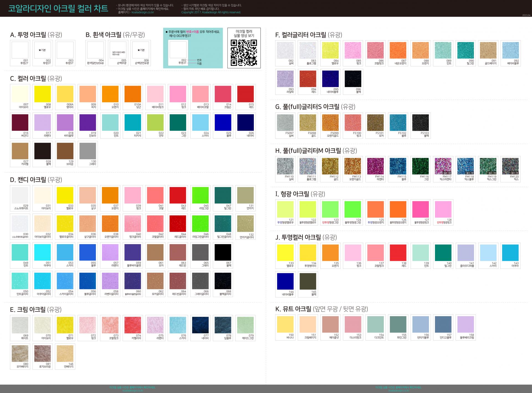Image resolution: width=532 pixels, height=393 pixels.
Task: Click the 144 네이비블루 transparent color swatch
Action: pyautogui.click(x=285, y=281)
